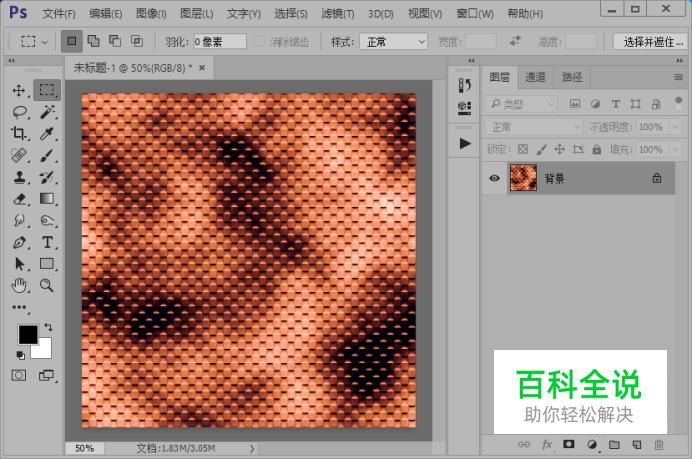
Task: Select the History Brush tool
Action: [47, 177]
